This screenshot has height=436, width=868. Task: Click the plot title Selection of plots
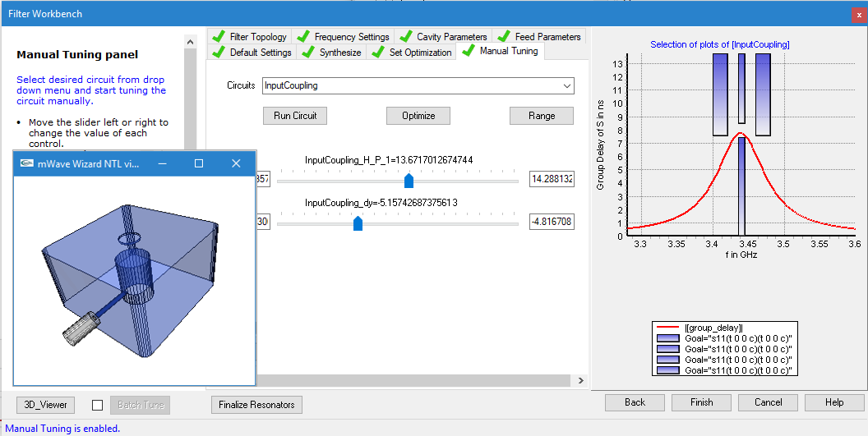(x=720, y=45)
